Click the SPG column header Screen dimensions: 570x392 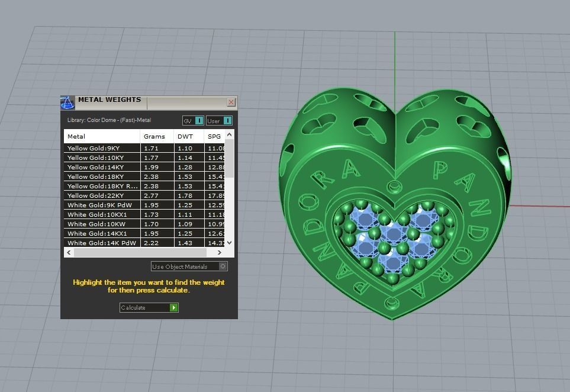click(x=214, y=136)
